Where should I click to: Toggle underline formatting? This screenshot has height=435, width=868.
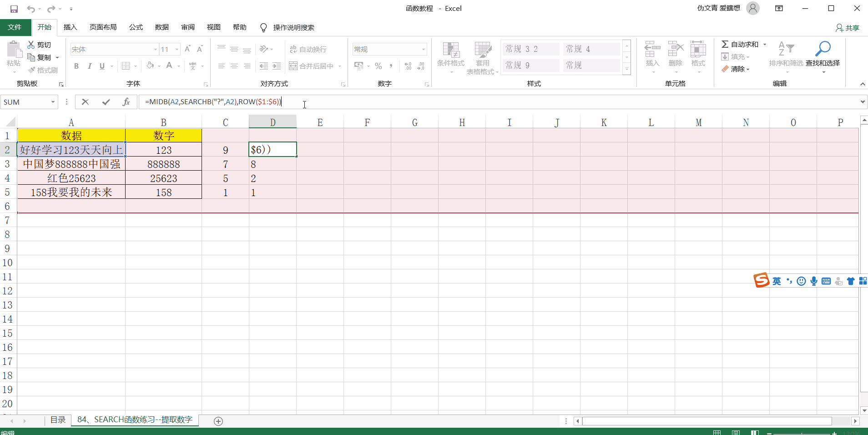(x=102, y=66)
